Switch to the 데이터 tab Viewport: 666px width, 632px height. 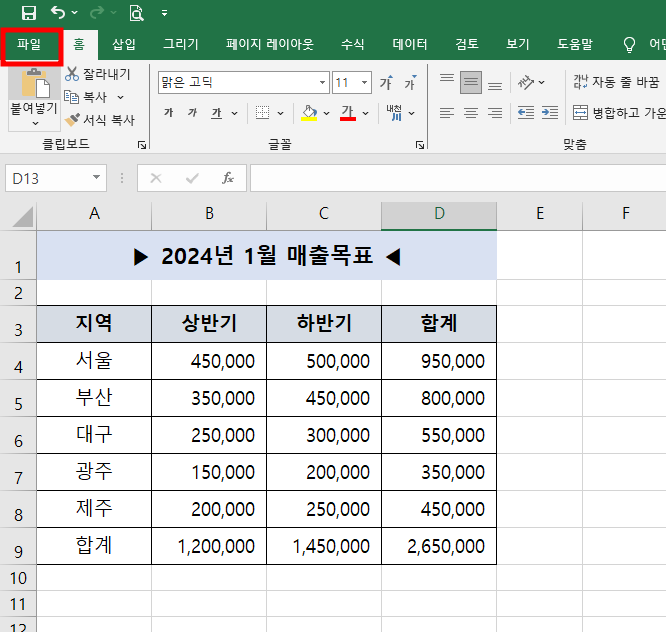[410, 44]
